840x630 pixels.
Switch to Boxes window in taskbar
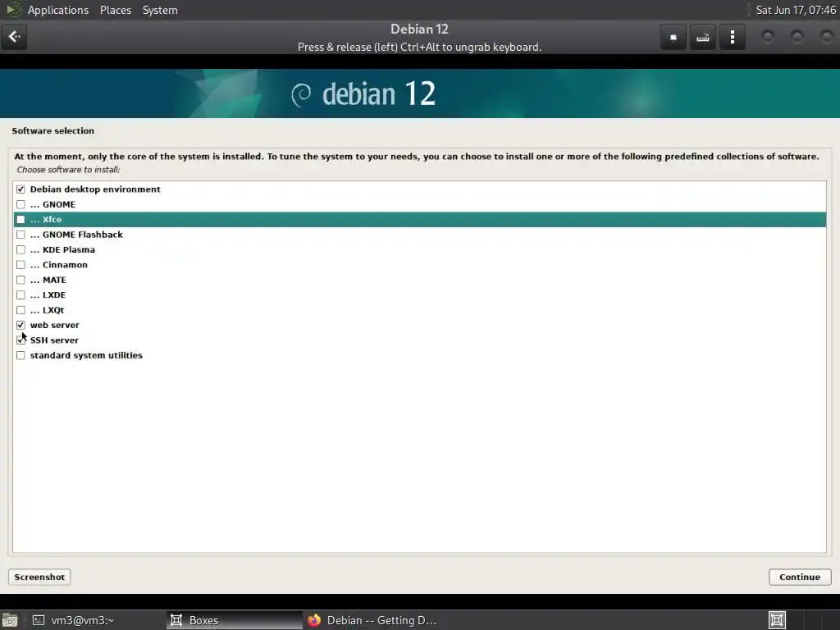pyautogui.click(x=234, y=620)
